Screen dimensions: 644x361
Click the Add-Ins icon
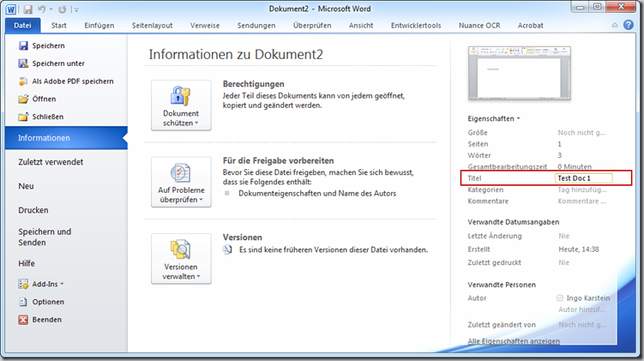23,284
